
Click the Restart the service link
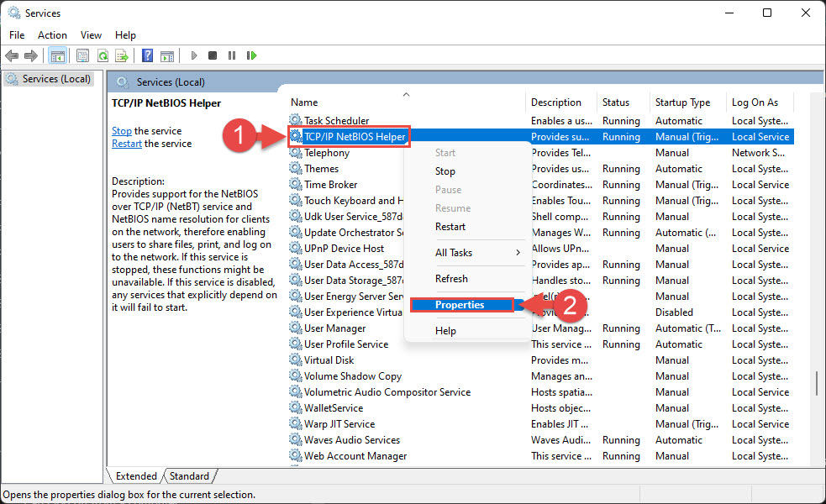click(126, 144)
